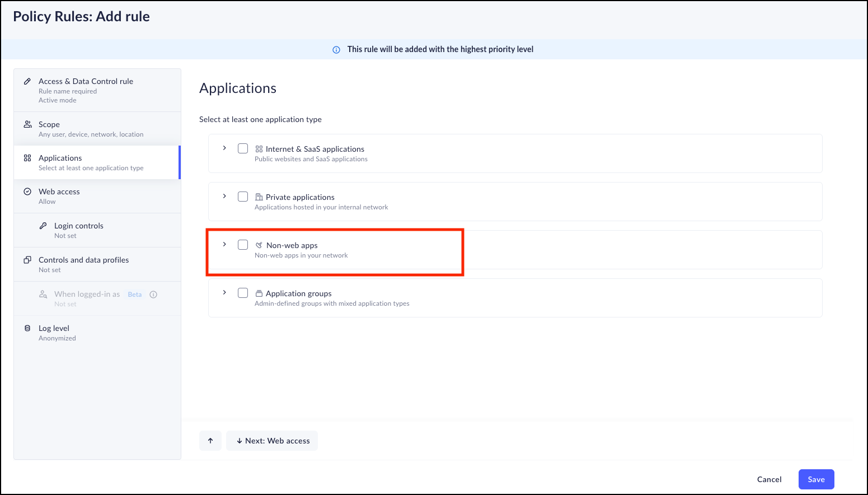Click the up arrow previous step button

point(210,441)
